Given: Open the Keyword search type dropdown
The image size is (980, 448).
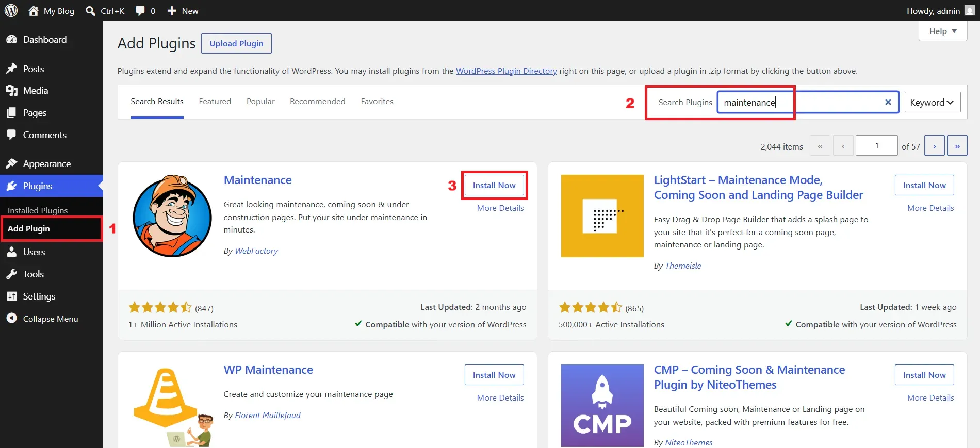Looking at the screenshot, I should pyautogui.click(x=932, y=102).
